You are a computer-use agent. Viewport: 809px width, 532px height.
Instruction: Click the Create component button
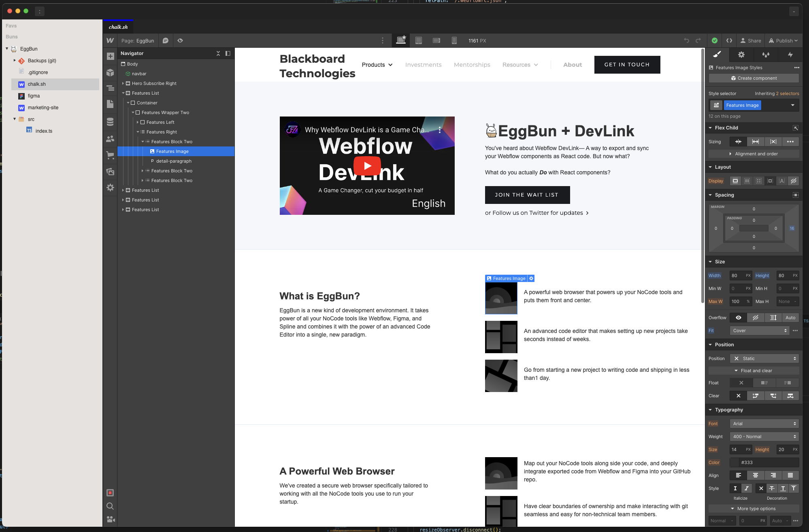point(754,78)
